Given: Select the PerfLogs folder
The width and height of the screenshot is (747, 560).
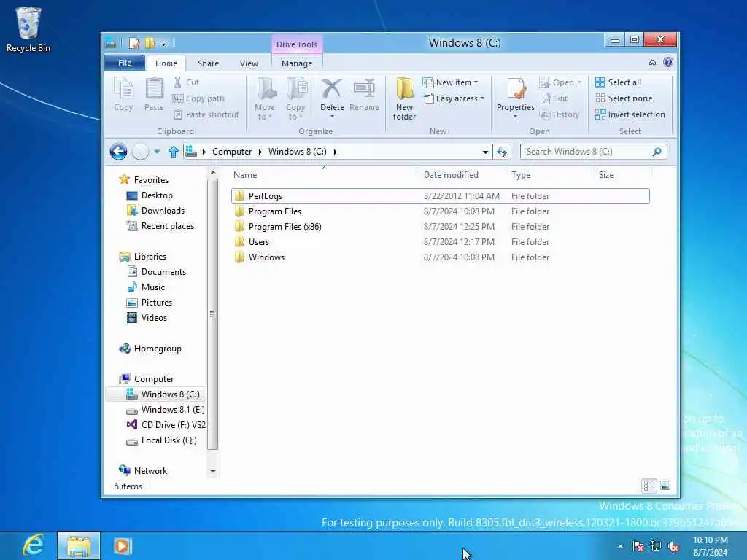Looking at the screenshot, I should [440, 196].
